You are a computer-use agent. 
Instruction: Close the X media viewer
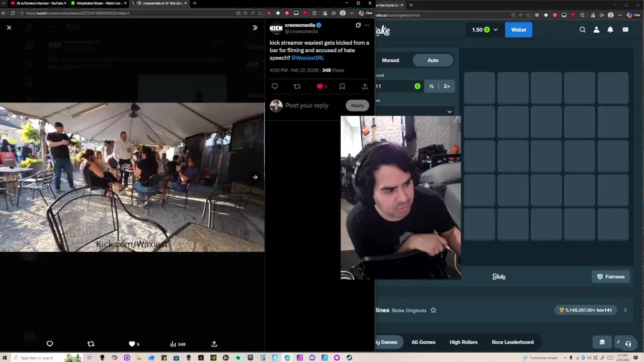[x=9, y=28]
